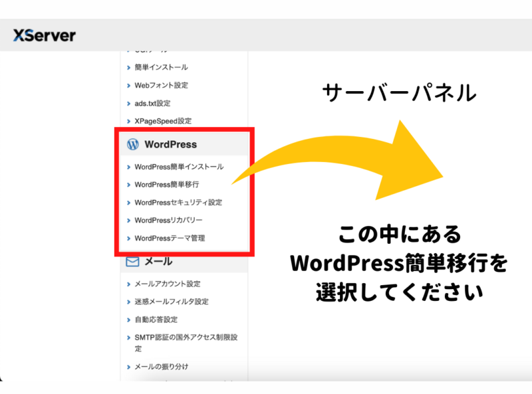Open WordPressテーマ管理 link
532x394 pixels.
pos(170,238)
